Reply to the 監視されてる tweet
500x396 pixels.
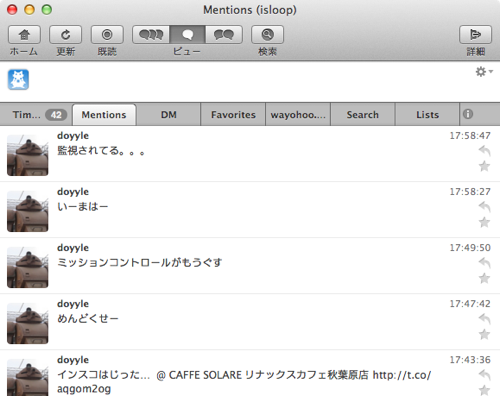click(x=484, y=151)
